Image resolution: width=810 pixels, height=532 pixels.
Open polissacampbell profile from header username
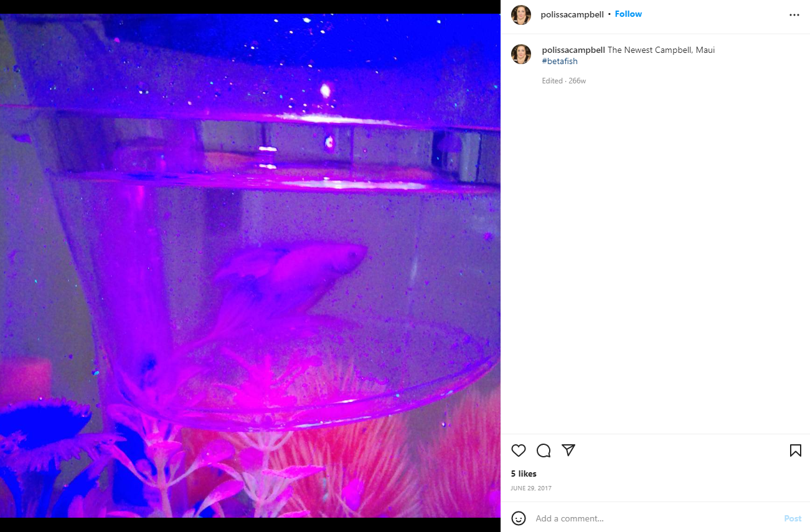tap(572, 14)
